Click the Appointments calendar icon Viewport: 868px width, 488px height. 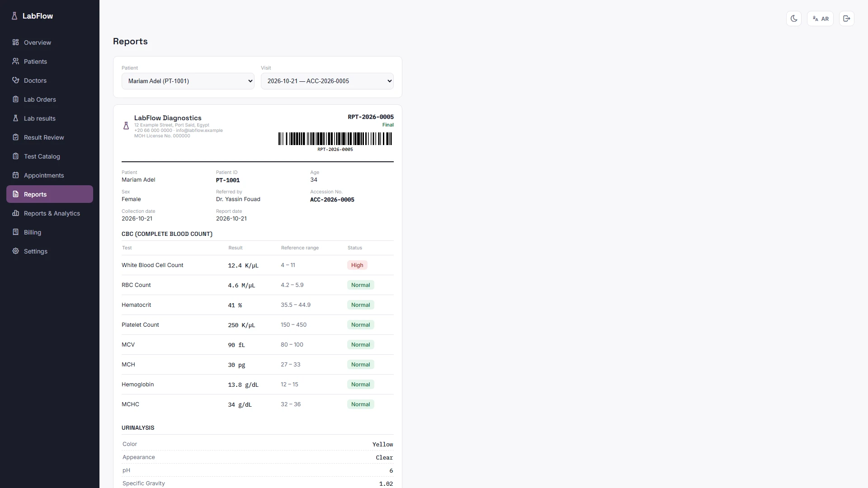15,175
